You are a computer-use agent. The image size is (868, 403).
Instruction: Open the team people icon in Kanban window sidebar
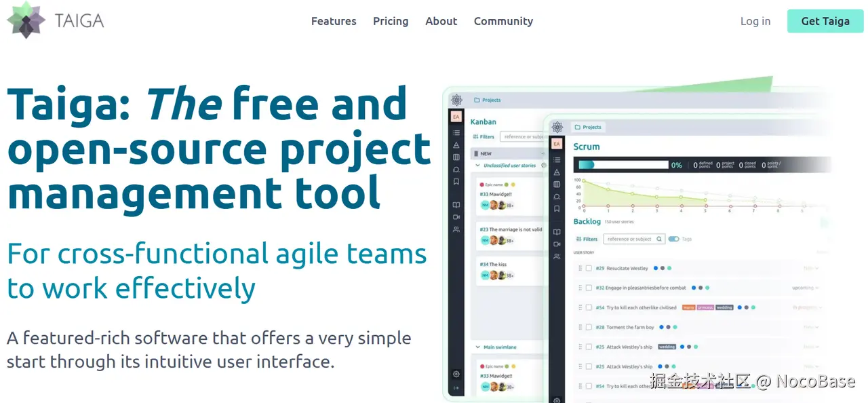click(x=456, y=229)
